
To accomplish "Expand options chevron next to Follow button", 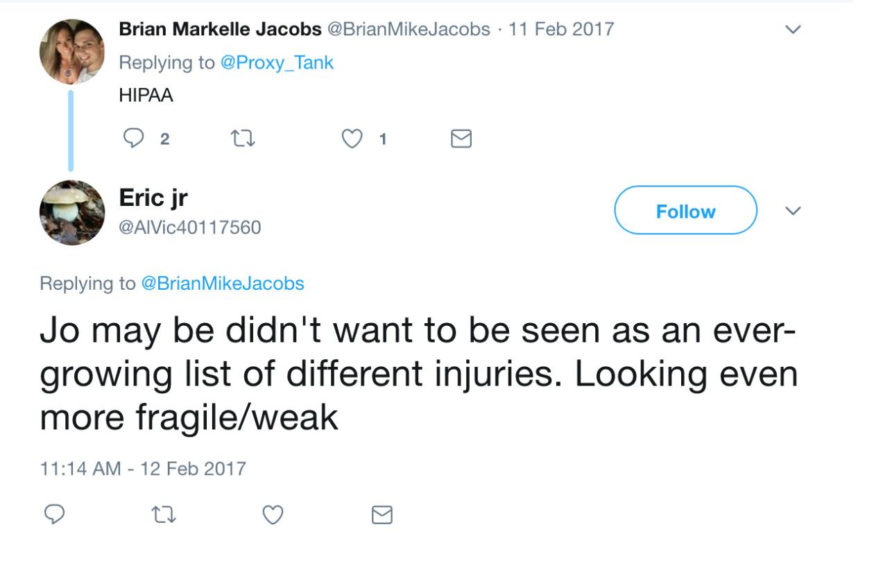I will click(x=794, y=211).
